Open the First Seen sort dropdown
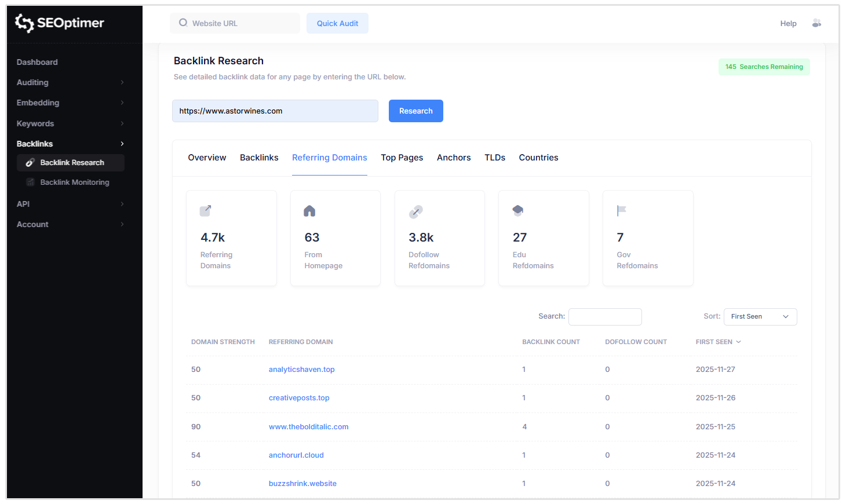Viewport: 846px width, 504px height. pyautogui.click(x=760, y=316)
